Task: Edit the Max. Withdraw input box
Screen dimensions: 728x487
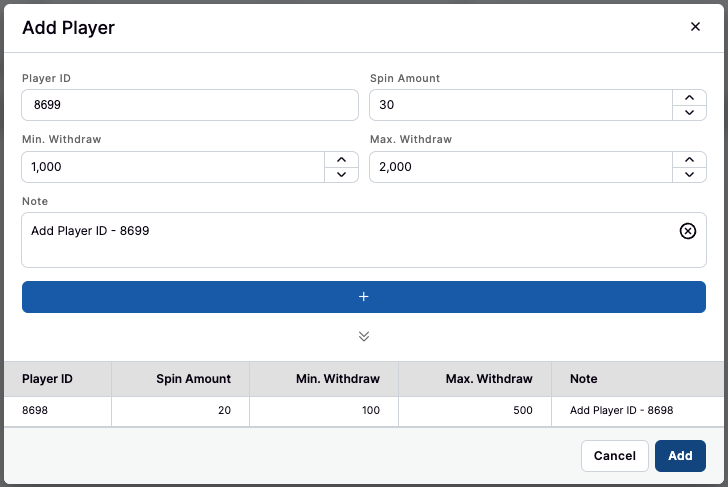Action: click(520, 167)
